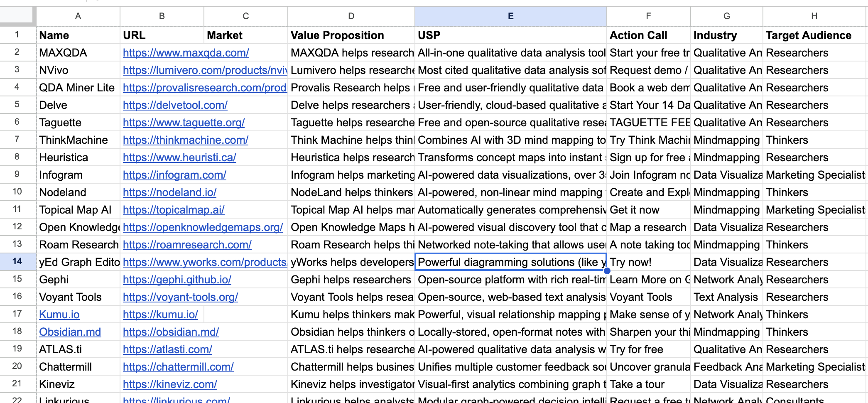Image resolution: width=868 pixels, height=403 pixels.
Task: Click the fill handle on cell E14
Action: (607, 271)
